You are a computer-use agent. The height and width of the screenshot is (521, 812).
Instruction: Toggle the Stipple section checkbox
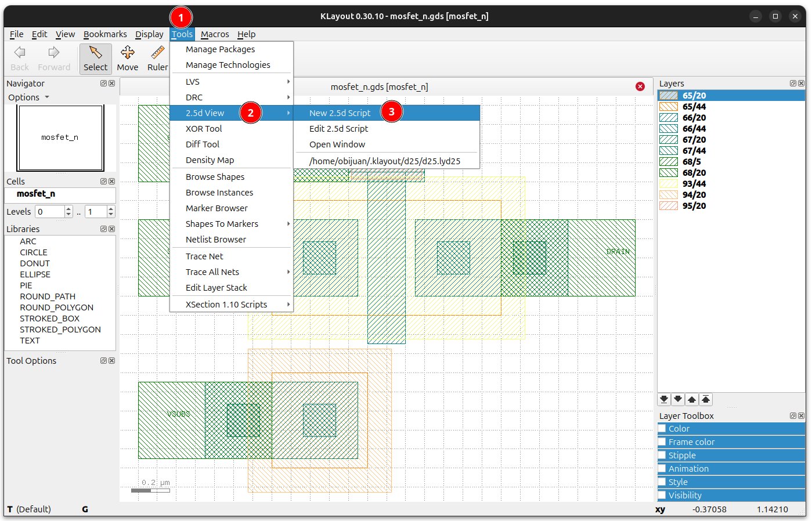click(662, 455)
